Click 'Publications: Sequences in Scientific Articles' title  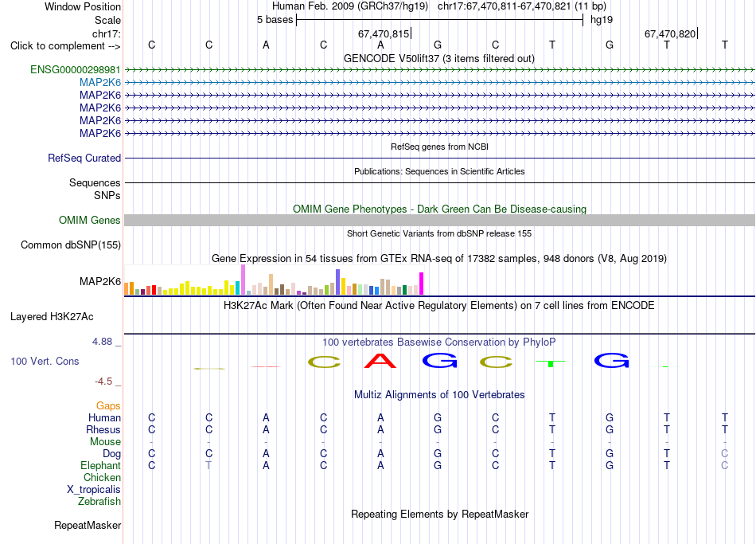pyautogui.click(x=439, y=171)
